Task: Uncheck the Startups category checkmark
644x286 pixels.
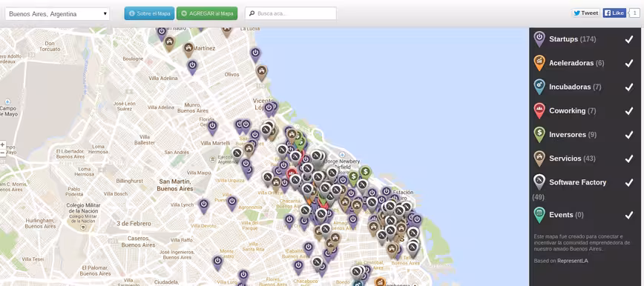Action: 629,39
